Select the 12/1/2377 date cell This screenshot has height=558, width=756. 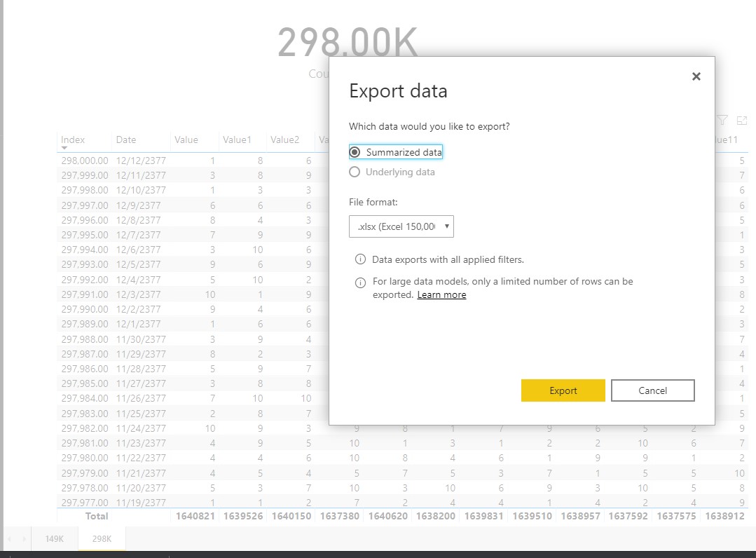pyautogui.click(x=138, y=324)
